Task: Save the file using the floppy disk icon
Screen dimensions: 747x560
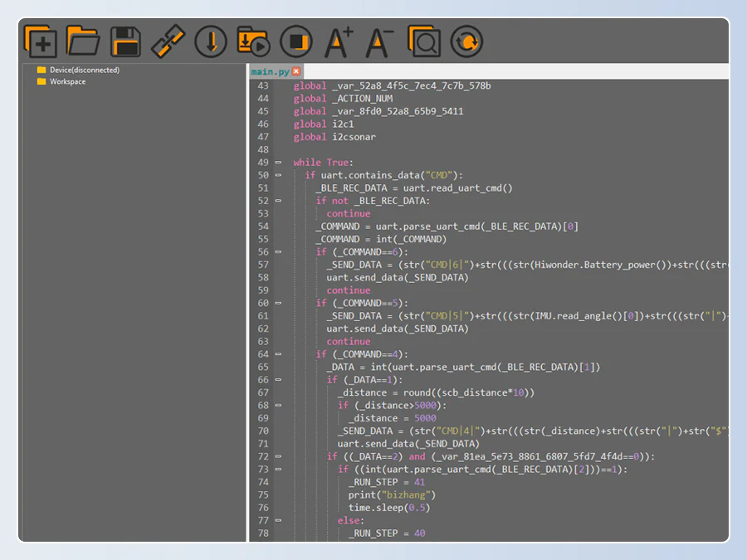Action: tap(125, 41)
